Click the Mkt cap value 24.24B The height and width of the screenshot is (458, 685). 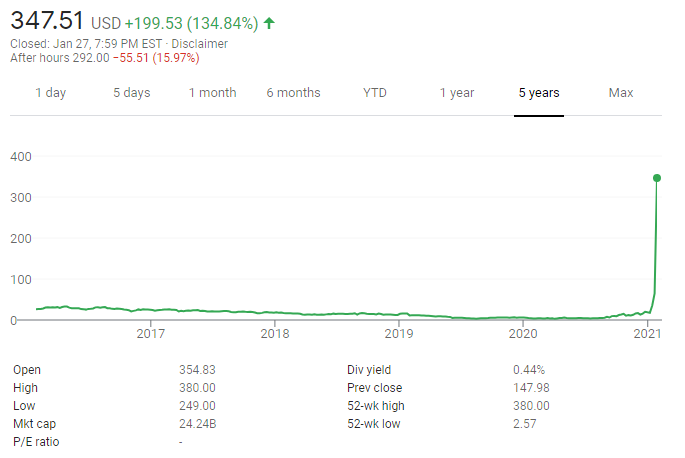198,423
